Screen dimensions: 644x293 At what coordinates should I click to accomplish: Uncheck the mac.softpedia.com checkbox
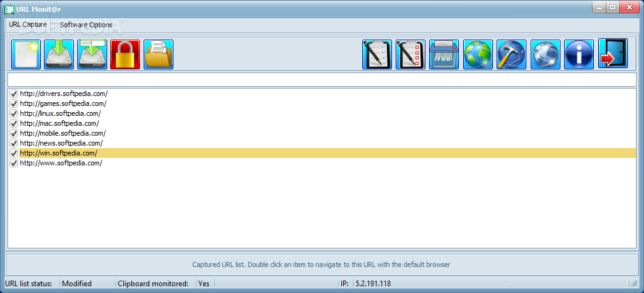[x=14, y=123]
